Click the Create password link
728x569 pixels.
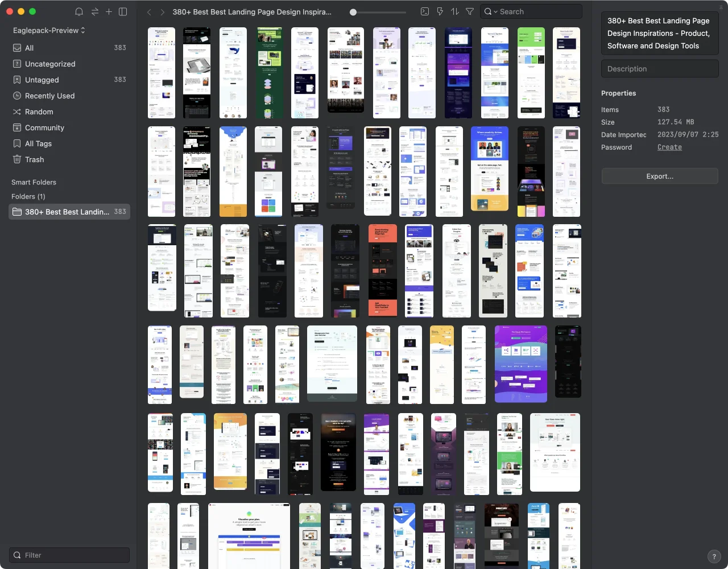669,147
